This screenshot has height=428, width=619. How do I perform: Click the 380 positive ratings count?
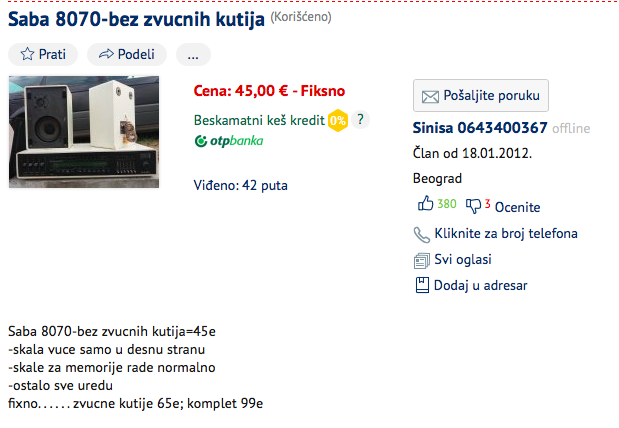tap(446, 204)
